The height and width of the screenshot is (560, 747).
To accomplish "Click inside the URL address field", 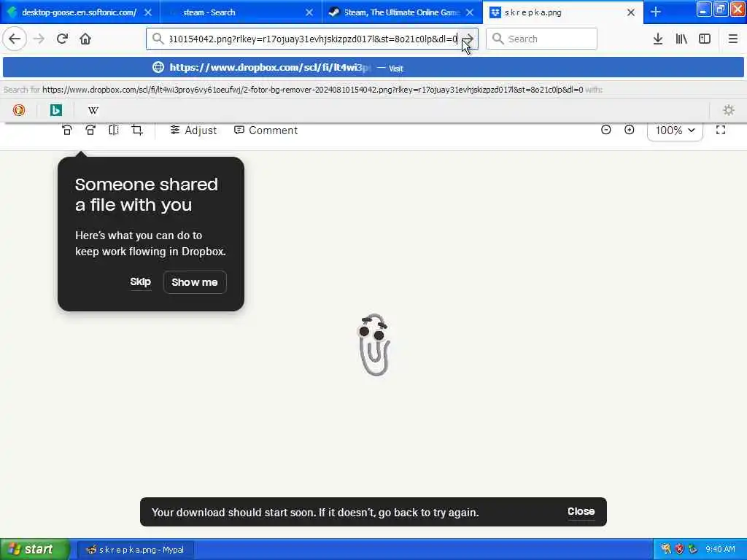I will pyautogui.click(x=313, y=39).
